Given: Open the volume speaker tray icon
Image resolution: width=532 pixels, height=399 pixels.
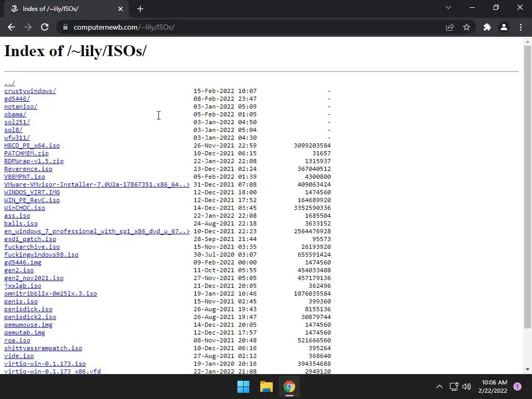Looking at the screenshot, I should (467, 387).
